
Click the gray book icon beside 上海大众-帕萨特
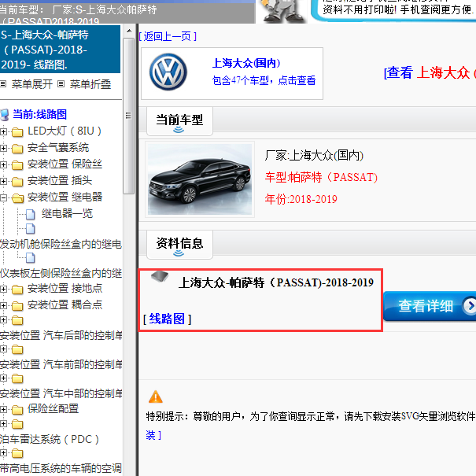[160, 276]
